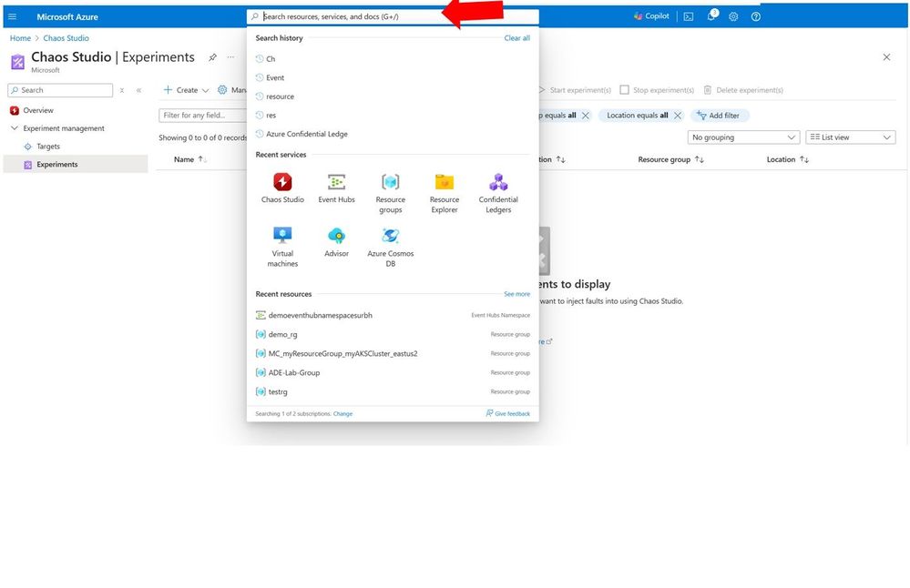Click Delete experiment(s) button
Viewport: 910px width, 588px height.
point(743,90)
